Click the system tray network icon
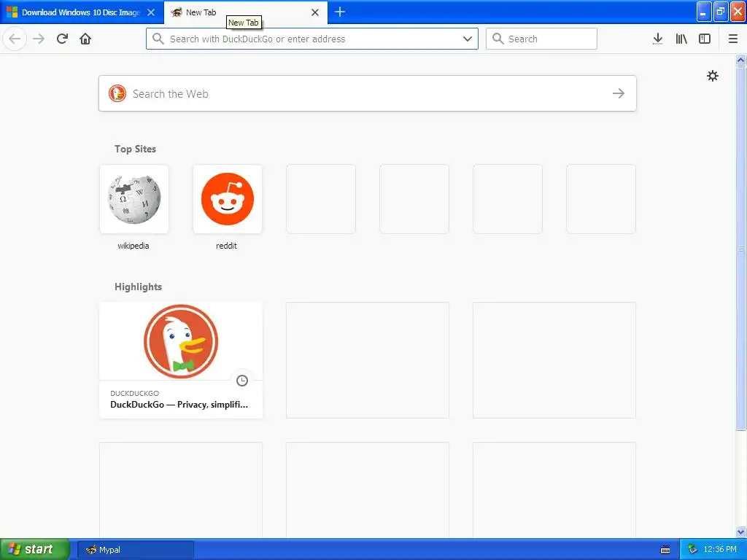Viewport: 747px width, 560px height. point(692,550)
